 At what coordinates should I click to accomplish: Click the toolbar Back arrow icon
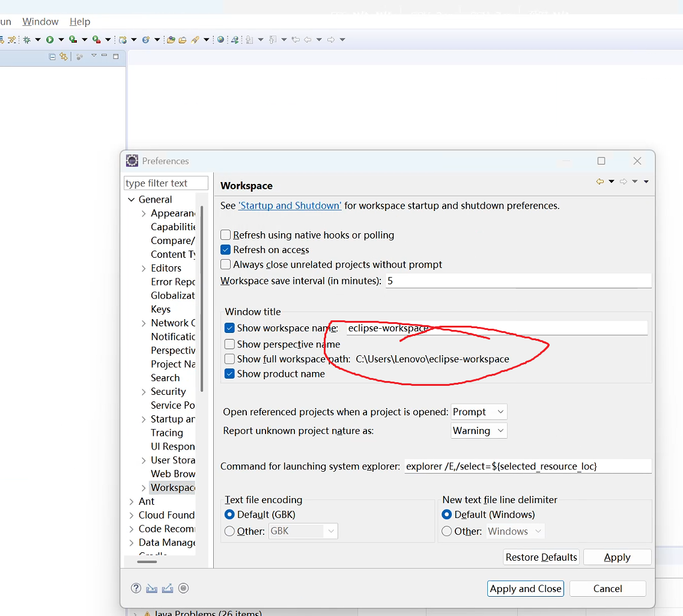click(x=308, y=40)
